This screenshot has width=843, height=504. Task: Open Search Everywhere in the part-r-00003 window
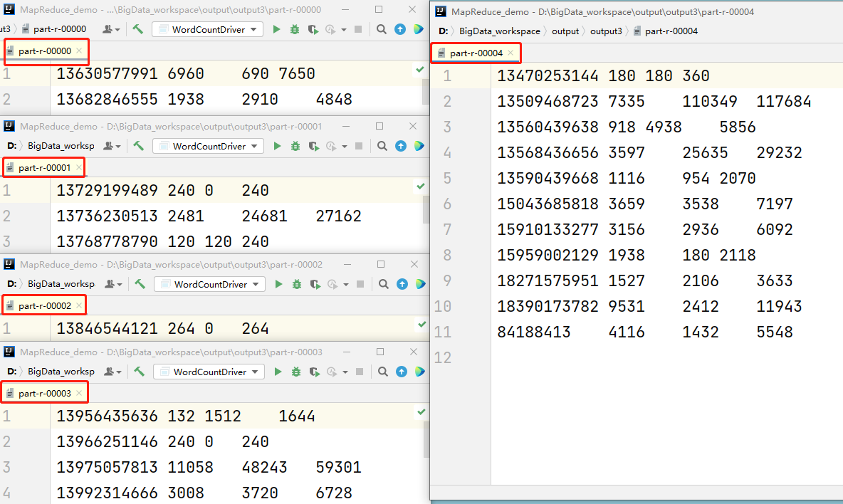click(383, 372)
